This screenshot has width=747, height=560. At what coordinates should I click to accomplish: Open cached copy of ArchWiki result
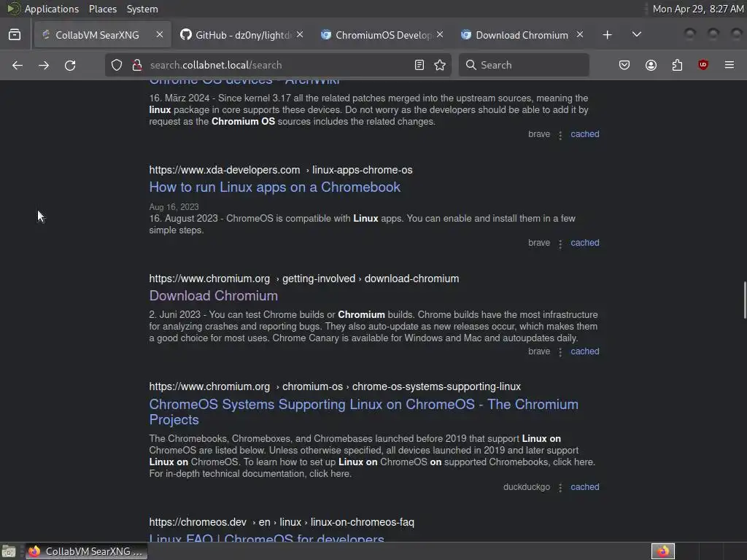(x=585, y=134)
